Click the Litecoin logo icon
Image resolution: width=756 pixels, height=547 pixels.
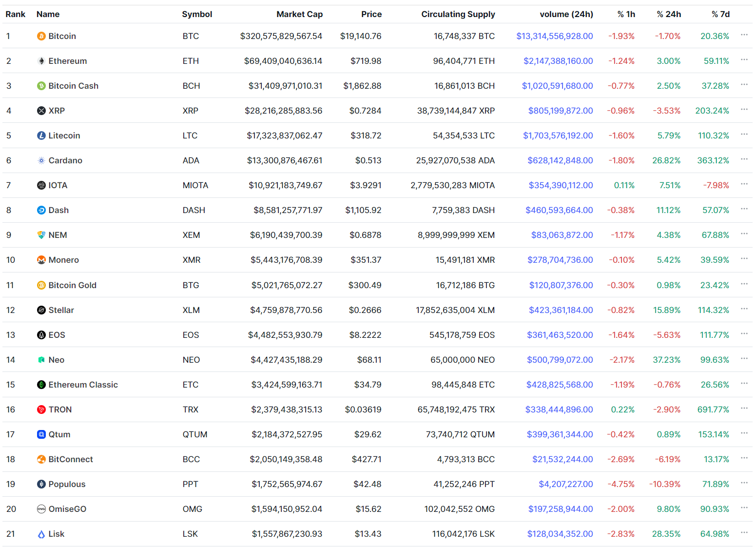coord(41,136)
